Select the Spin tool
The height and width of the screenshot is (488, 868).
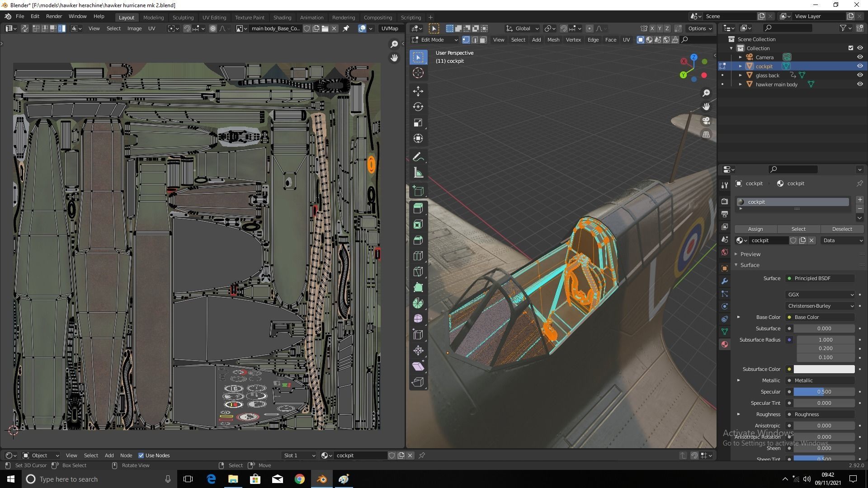(418, 303)
